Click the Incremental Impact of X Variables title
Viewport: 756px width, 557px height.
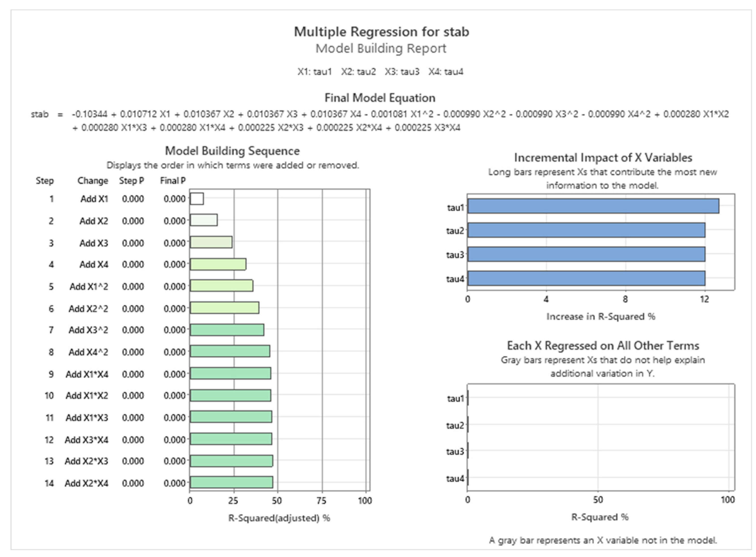pos(603,158)
